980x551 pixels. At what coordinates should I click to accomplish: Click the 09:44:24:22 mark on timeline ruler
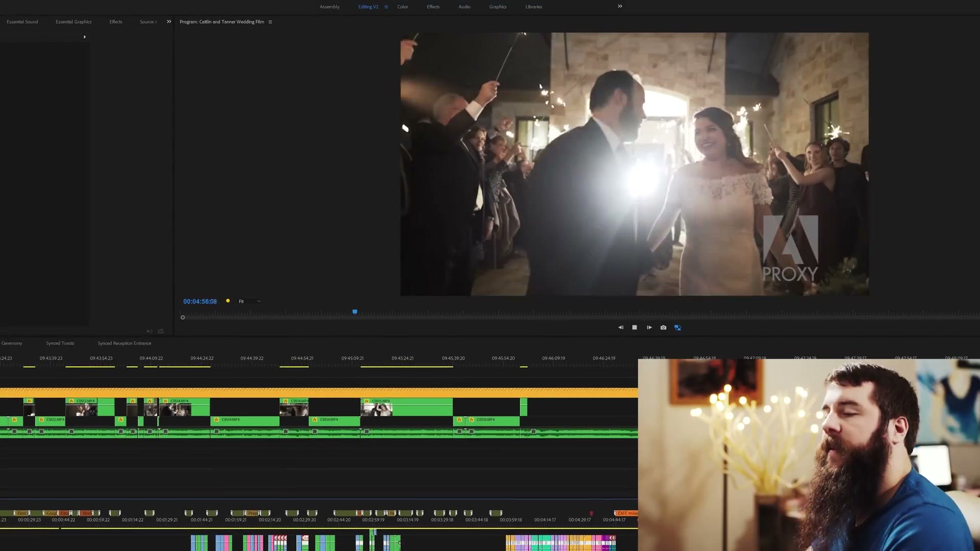202,358
